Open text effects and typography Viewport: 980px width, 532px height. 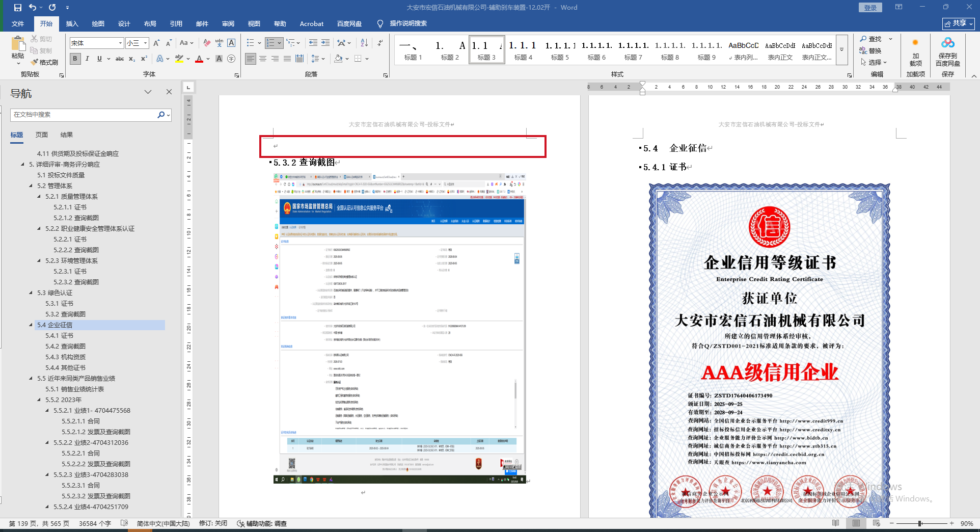click(160, 59)
